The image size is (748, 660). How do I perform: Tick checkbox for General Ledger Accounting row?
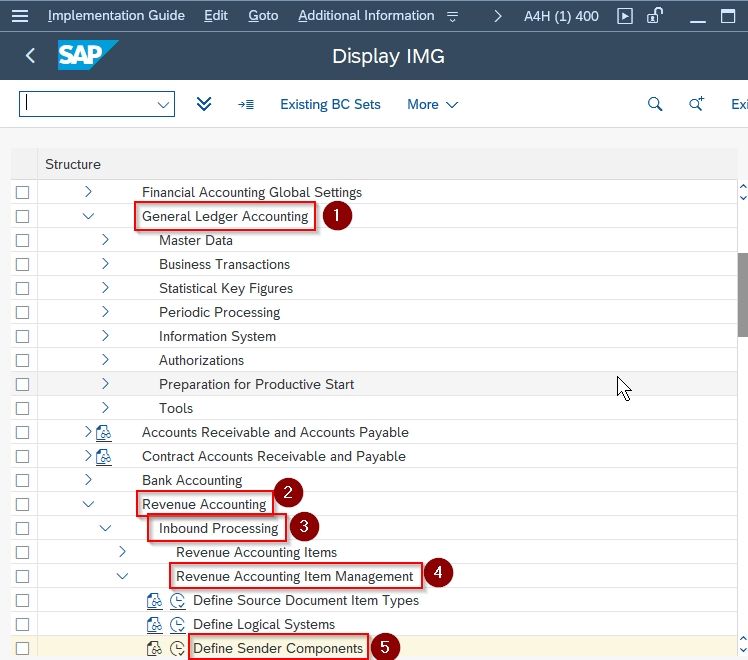[x=22, y=217]
